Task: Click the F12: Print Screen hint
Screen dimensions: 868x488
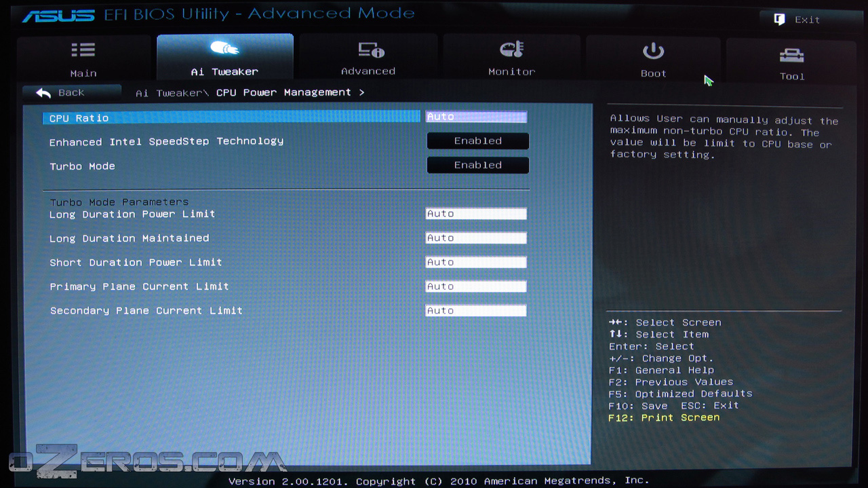Action: [664, 417]
